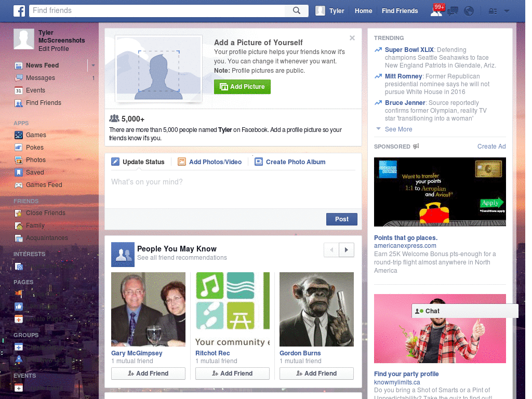Viewport: 532px width, 399px height.
Task: Click the Facebook logo icon
Action: click(x=19, y=10)
